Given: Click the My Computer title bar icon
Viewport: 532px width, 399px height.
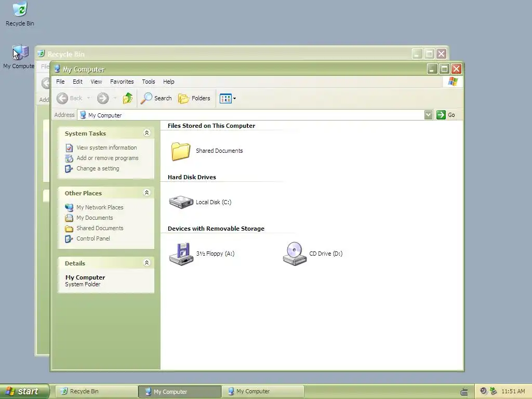Looking at the screenshot, I should (57, 69).
